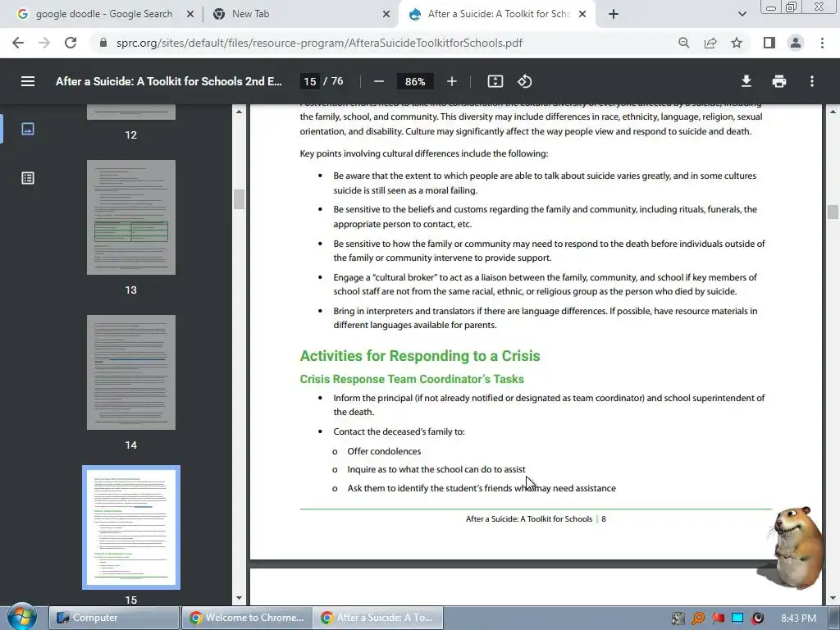840x630 pixels.
Task: Open Chrome side panel
Action: coord(769,43)
